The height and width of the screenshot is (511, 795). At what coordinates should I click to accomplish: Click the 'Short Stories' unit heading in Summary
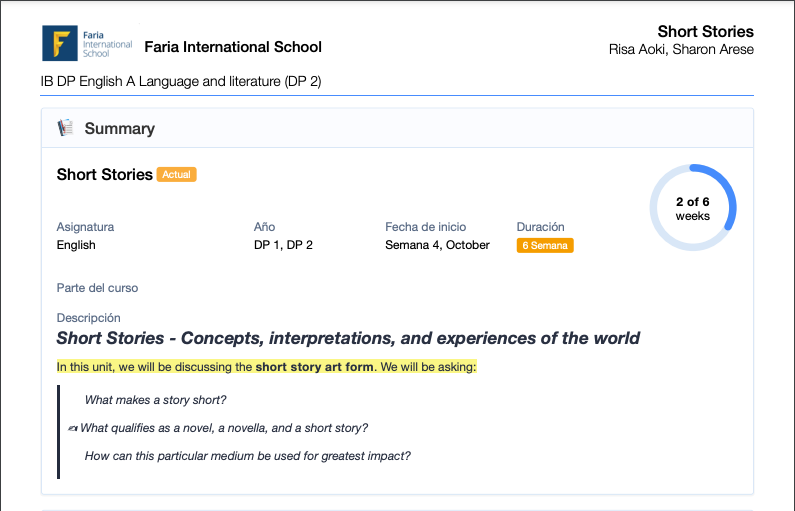[x=104, y=175]
